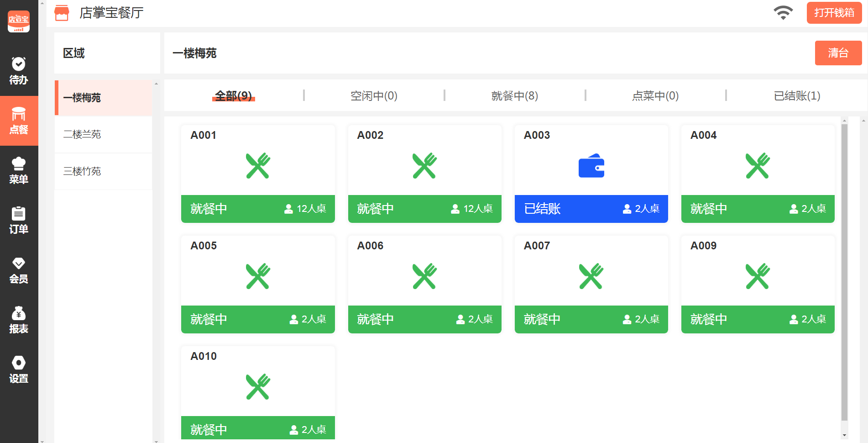Click the Wi-Fi status icon
The height and width of the screenshot is (443, 868).
tap(783, 13)
